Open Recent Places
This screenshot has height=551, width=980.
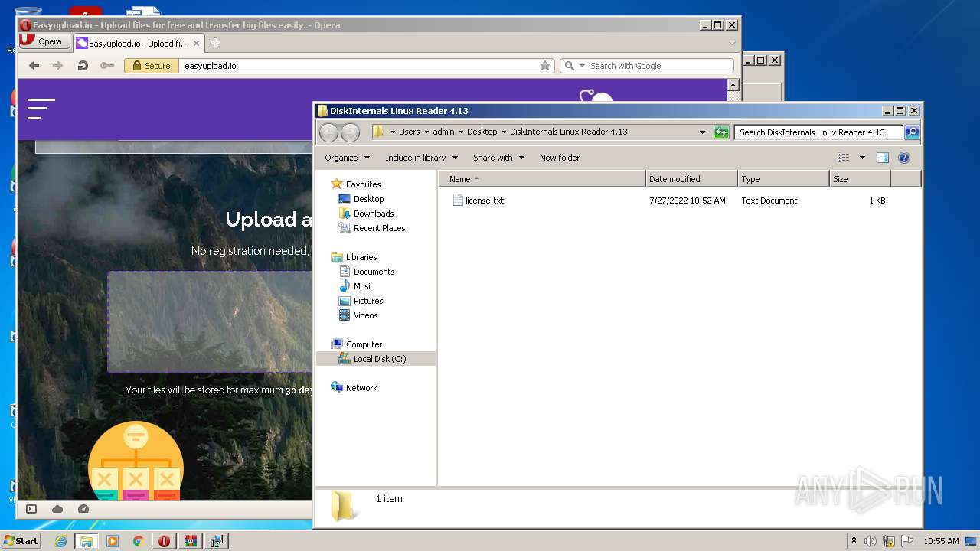coord(379,228)
